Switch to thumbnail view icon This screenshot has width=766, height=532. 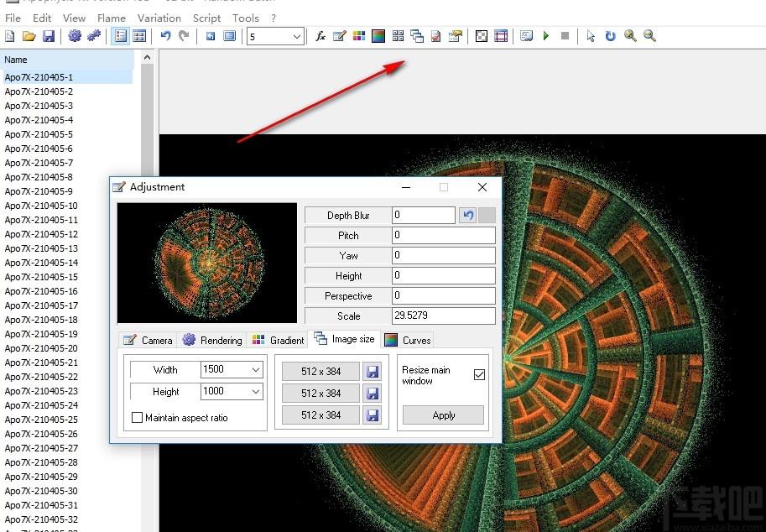(x=139, y=36)
